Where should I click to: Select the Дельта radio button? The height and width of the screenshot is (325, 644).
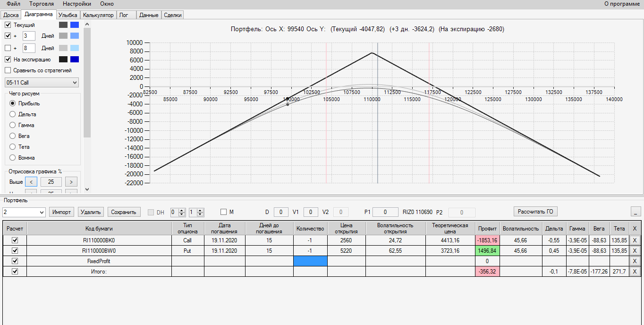coord(13,114)
